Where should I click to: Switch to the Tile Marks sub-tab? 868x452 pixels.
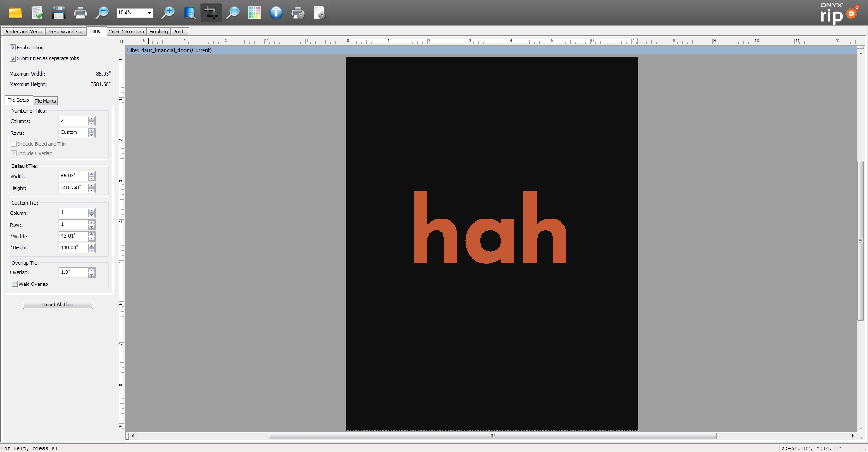point(45,101)
